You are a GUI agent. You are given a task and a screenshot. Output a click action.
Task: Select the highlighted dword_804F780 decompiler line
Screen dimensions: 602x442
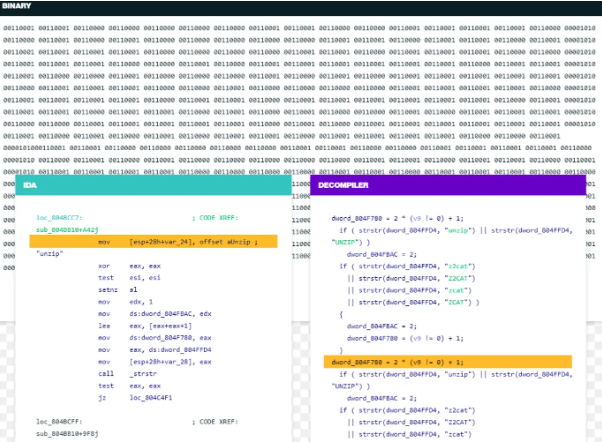(x=448, y=362)
